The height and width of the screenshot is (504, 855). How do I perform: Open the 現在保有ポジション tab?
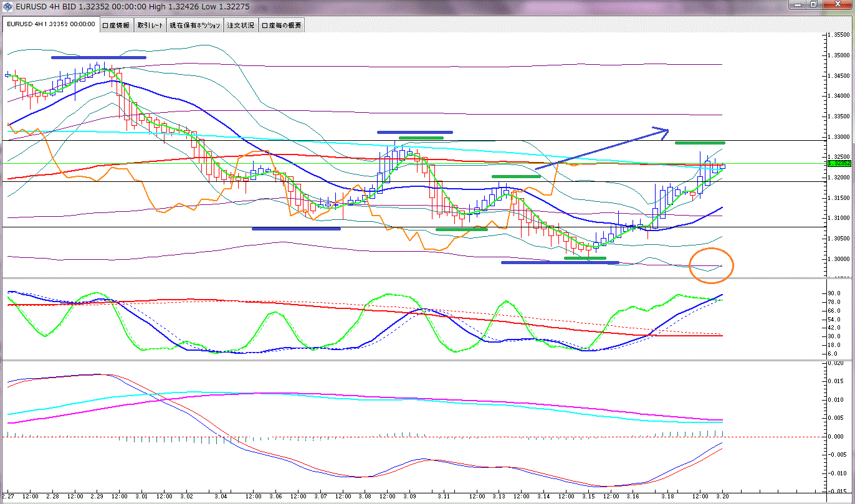click(195, 26)
